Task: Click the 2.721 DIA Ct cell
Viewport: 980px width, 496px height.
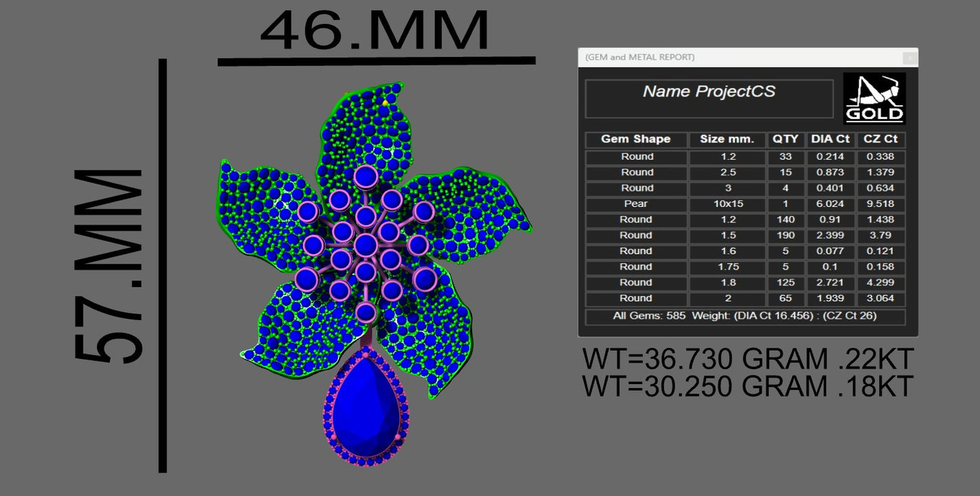Action: (831, 282)
